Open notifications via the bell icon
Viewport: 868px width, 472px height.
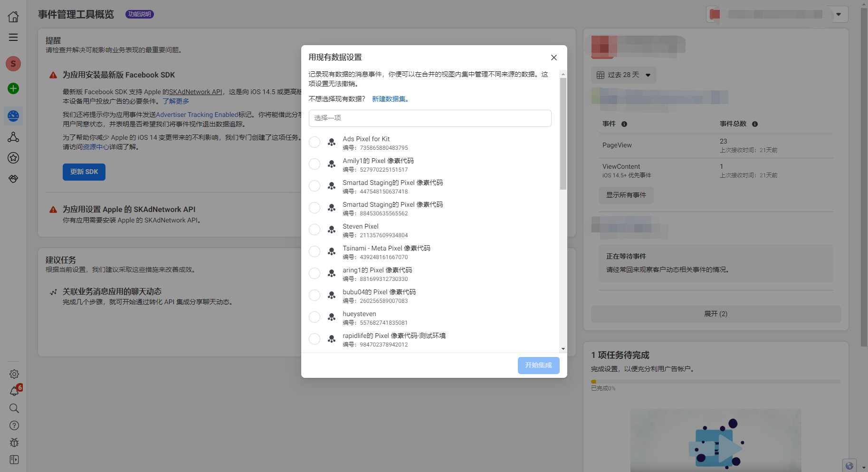(x=13, y=391)
